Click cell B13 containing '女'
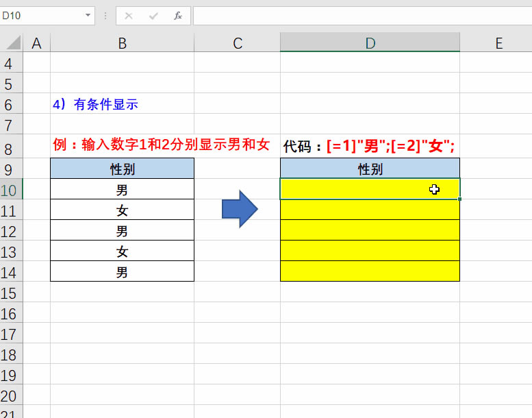The width and height of the screenshot is (532, 418). pos(122,251)
